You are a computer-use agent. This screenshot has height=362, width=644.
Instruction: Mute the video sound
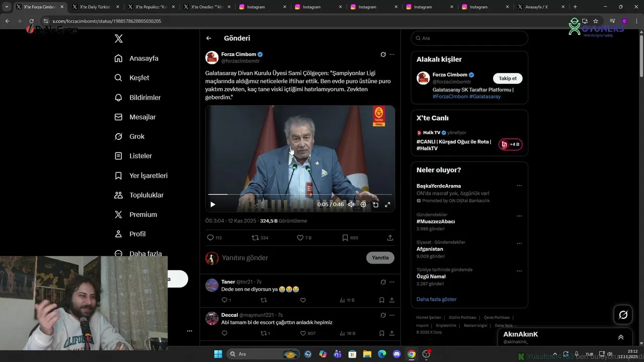(x=351, y=204)
